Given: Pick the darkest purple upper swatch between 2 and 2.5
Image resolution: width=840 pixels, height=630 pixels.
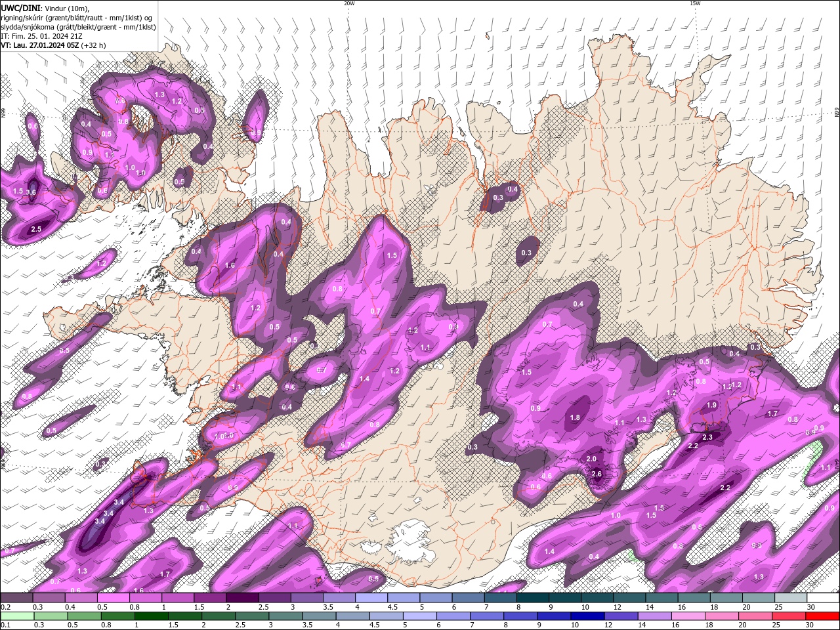Looking at the screenshot, I should 242,598.
